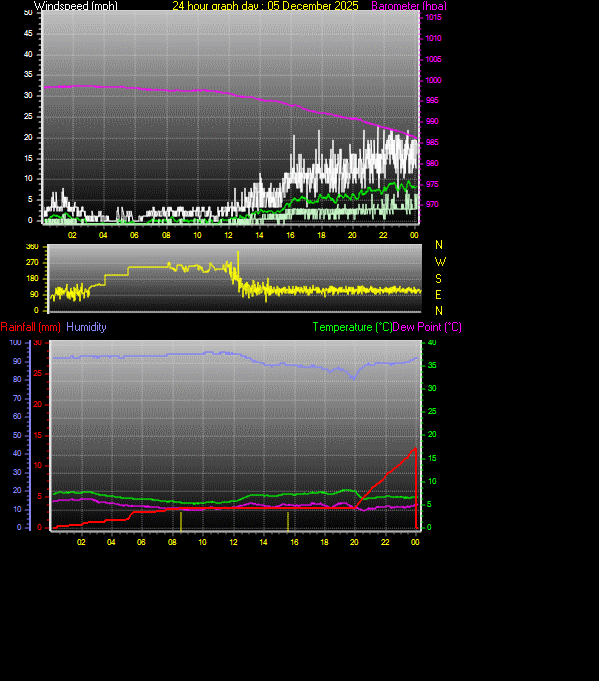Click the 12 hour tick on wind graph

[228, 235]
